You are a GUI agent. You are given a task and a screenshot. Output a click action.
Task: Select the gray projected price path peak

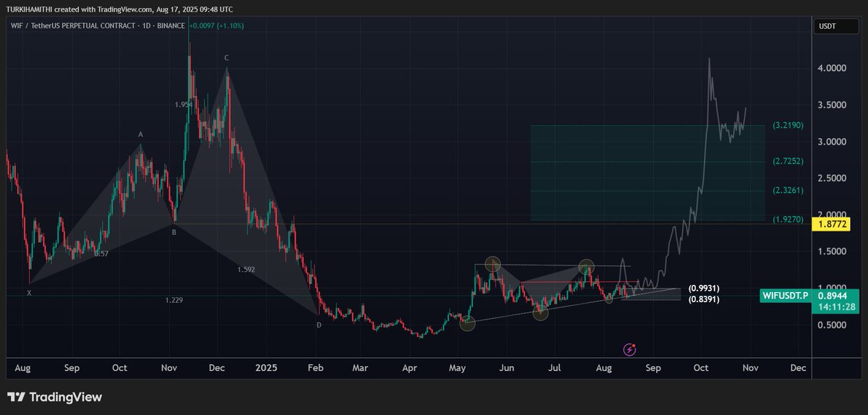[709, 61]
